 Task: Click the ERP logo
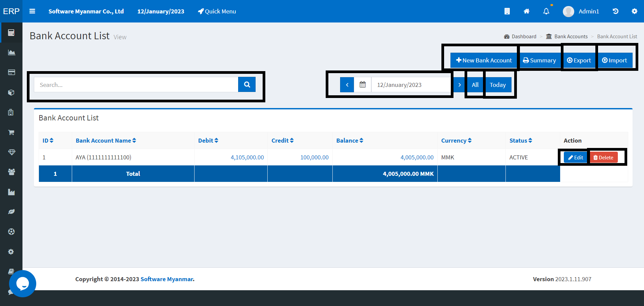(x=11, y=11)
